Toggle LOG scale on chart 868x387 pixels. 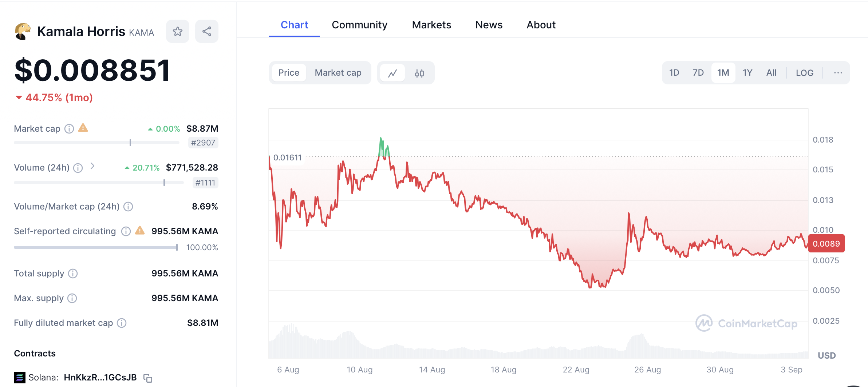point(804,73)
